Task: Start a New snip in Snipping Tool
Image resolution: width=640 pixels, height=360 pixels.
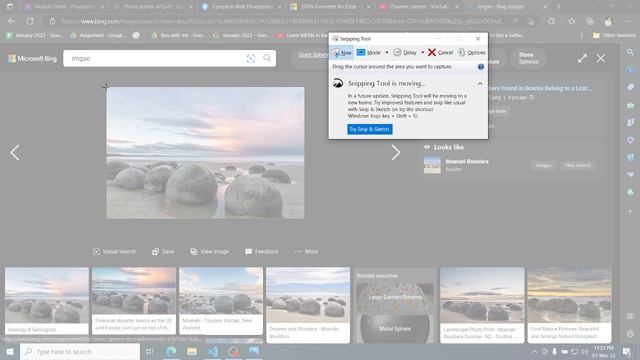Action: [x=342, y=53]
